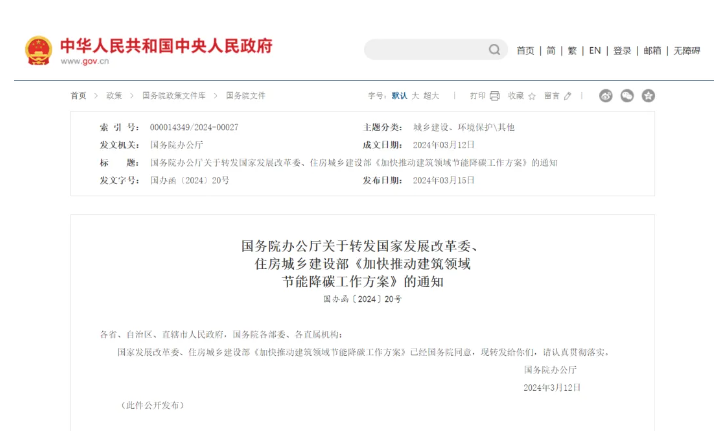
Task: Click the national emblem logo
Action: [x=39, y=50]
